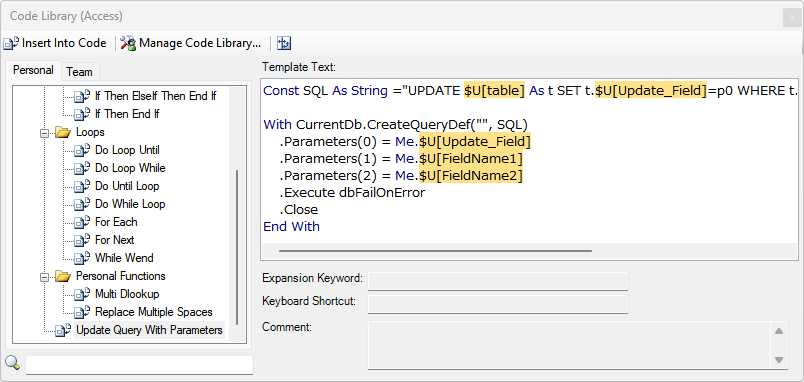Click the Expansion Keyword field
Screen dimensions: 804x382
pos(498,282)
